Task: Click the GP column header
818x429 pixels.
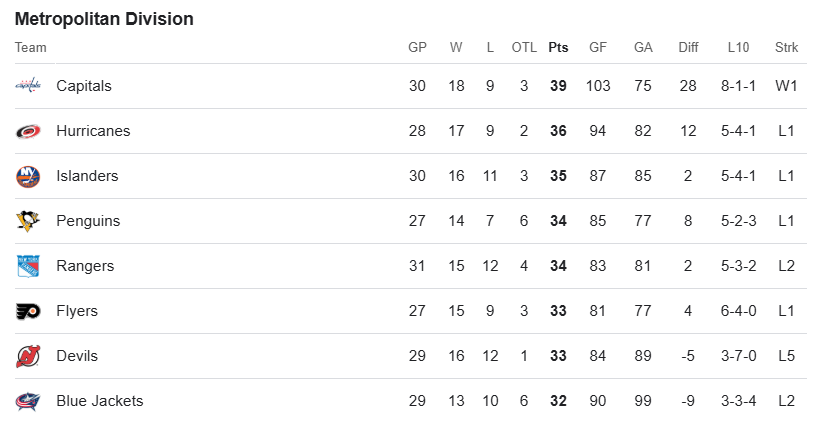Action: tap(417, 47)
